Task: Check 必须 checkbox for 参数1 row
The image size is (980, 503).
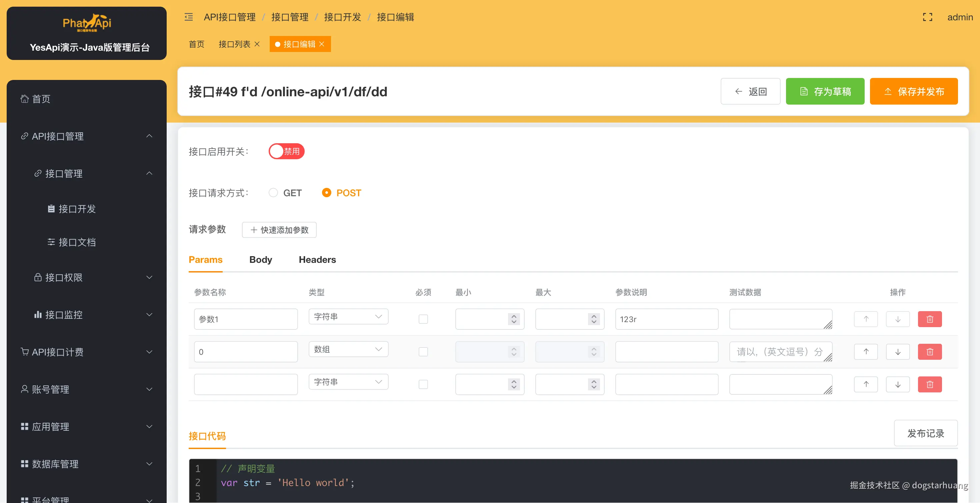Action: pos(423,319)
